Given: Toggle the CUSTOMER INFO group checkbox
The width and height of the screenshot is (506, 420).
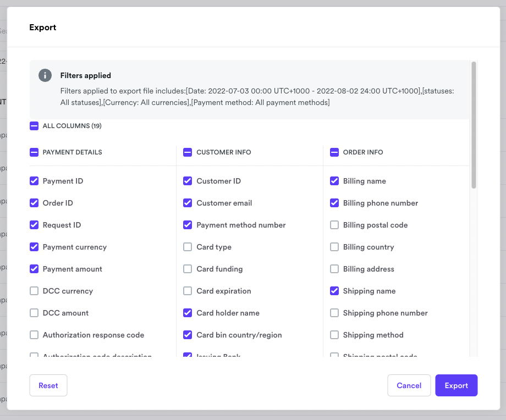Looking at the screenshot, I should tap(188, 152).
